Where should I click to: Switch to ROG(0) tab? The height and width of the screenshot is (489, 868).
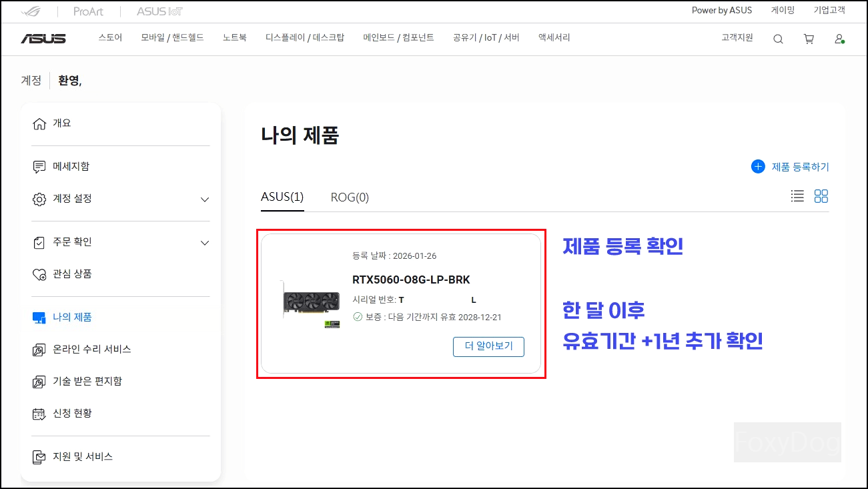(350, 197)
